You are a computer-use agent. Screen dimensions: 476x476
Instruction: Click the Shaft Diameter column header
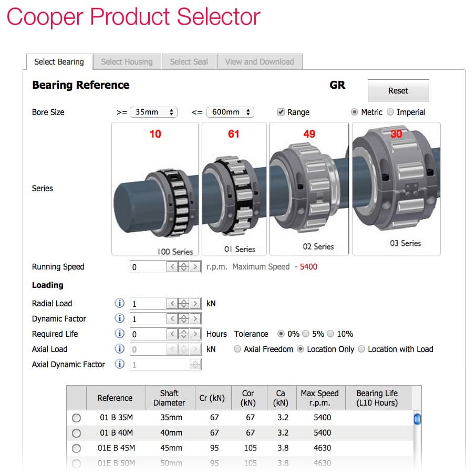tap(170, 398)
